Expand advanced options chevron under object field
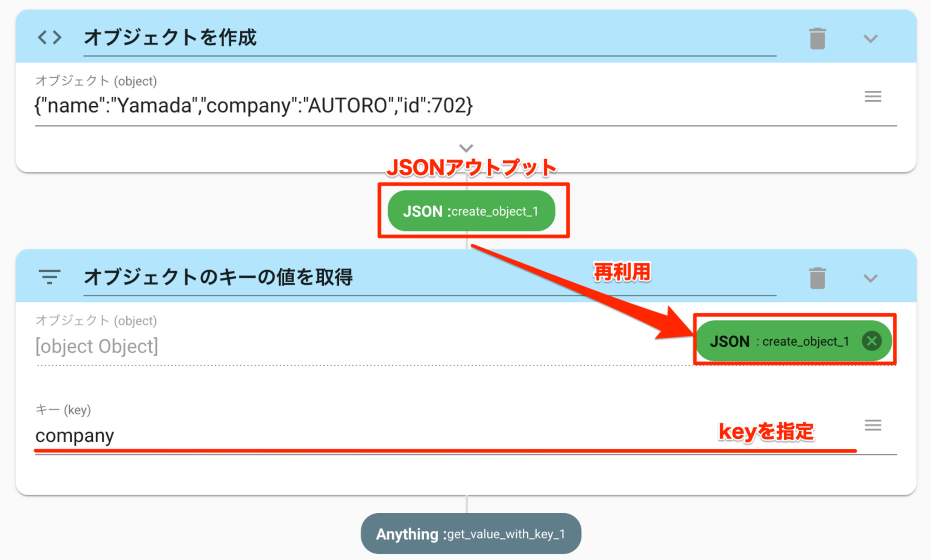Image resolution: width=930 pixels, height=560 pixels. pyautogui.click(x=466, y=148)
